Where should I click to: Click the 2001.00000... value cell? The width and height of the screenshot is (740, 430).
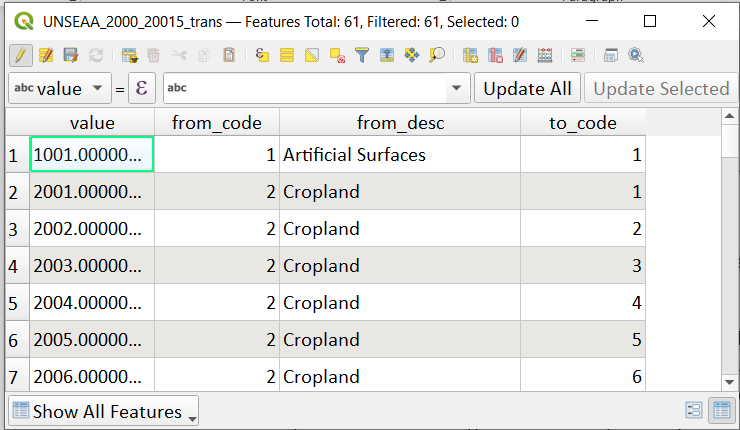click(92, 192)
